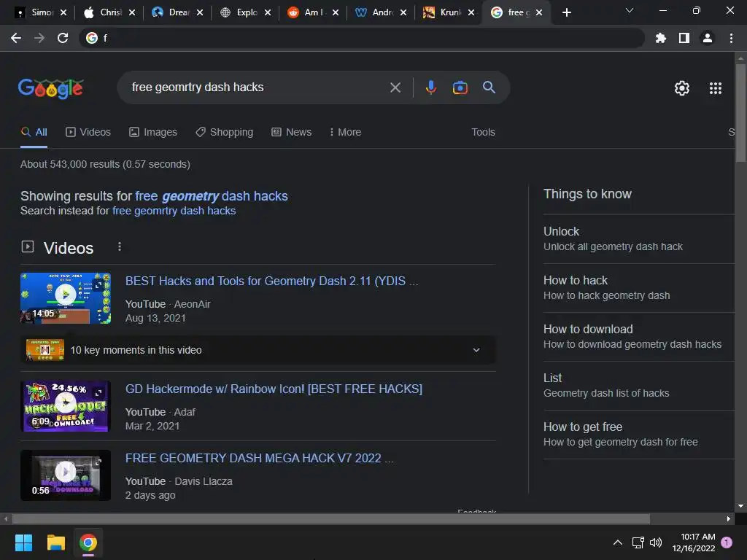Open Chrome's three-dot menu
Viewport: 747px width, 560px height.
pos(731,38)
